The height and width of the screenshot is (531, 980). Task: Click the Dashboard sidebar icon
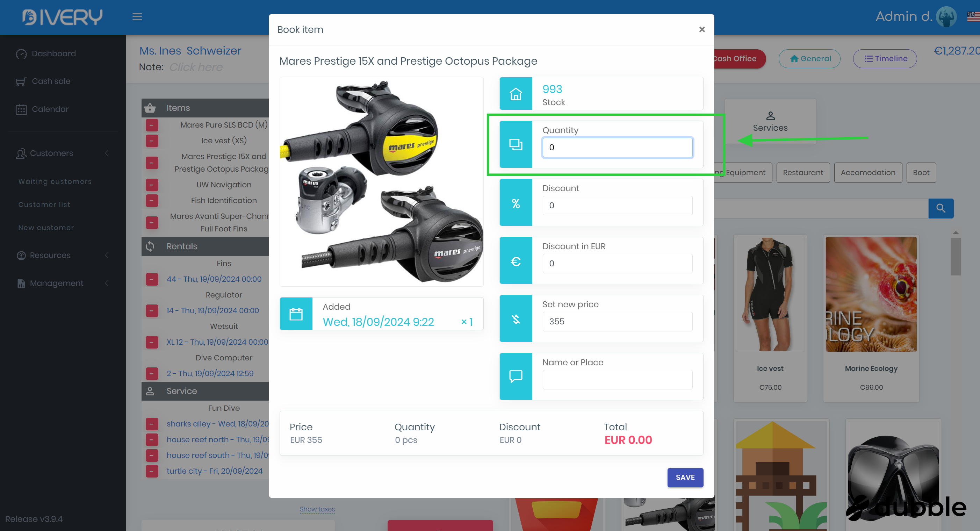[21, 54]
